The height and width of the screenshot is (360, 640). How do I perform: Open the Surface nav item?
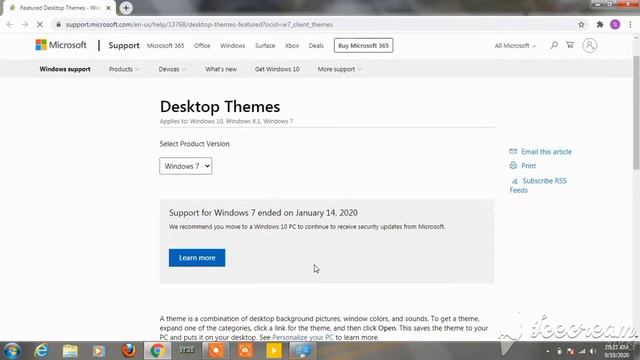tap(265, 46)
